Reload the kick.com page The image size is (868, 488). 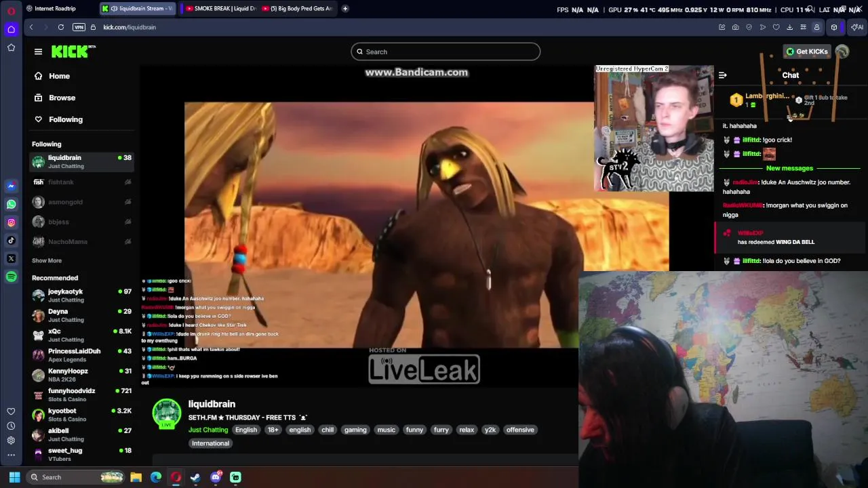(61, 27)
